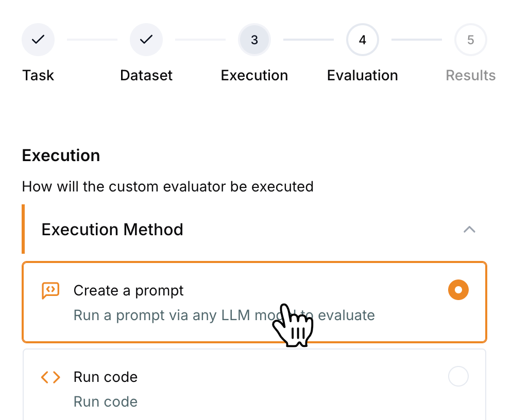Click the Execution Method section header
The image size is (512, 420).
click(x=112, y=230)
